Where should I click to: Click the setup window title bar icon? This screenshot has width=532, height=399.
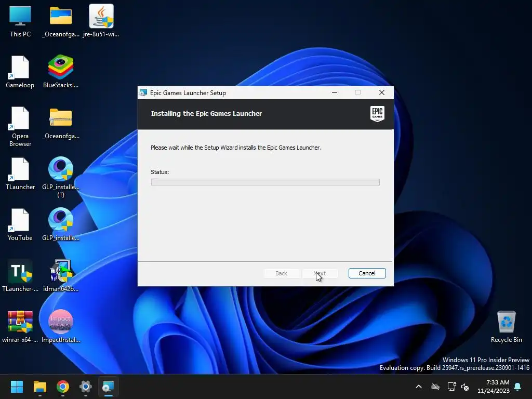pos(143,92)
